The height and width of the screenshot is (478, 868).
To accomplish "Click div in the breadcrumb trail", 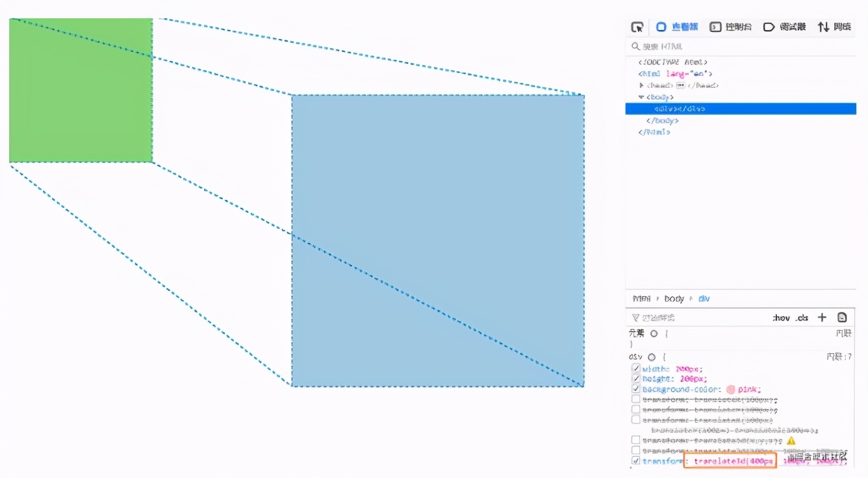I will [x=704, y=299].
